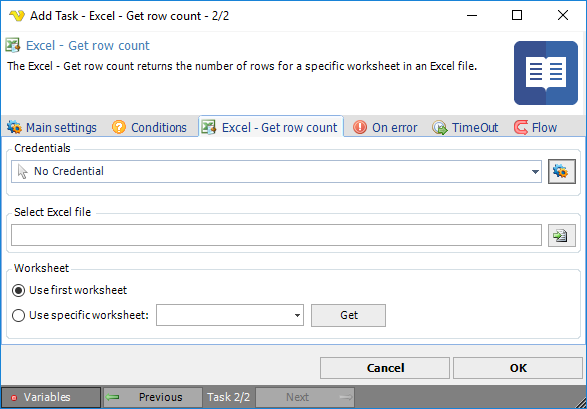Close the Add Task window
The height and width of the screenshot is (409, 587).
point(563,15)
